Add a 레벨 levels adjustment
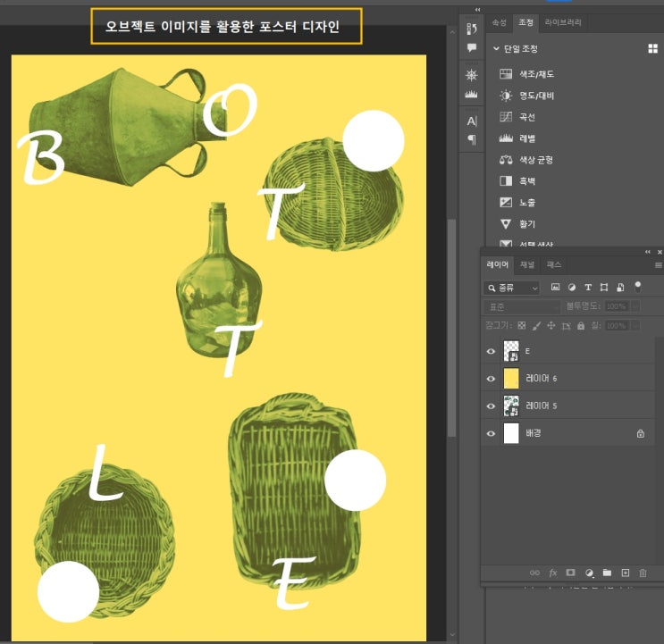Image resolution: width=664 pixels, height=644 pixels. coord(517,138)
